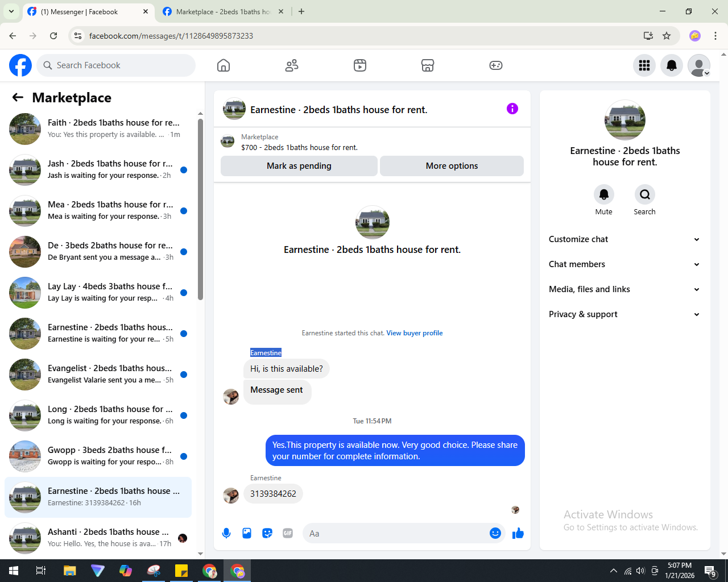Open Windows notification center icon
728x582 pixels.
[x=710, y=571]
